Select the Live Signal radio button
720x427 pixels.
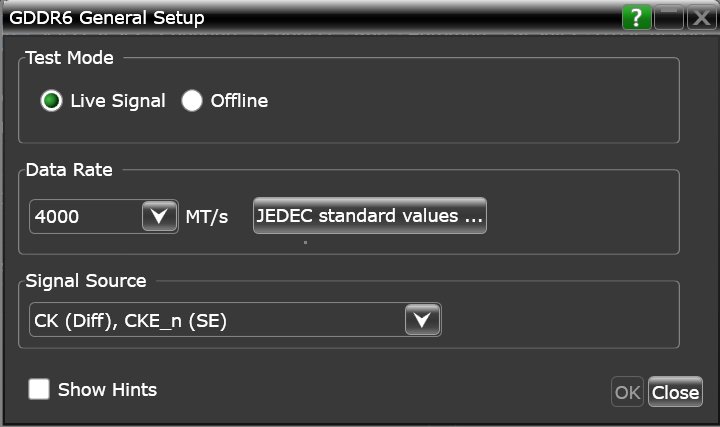[x=52, y=101]
